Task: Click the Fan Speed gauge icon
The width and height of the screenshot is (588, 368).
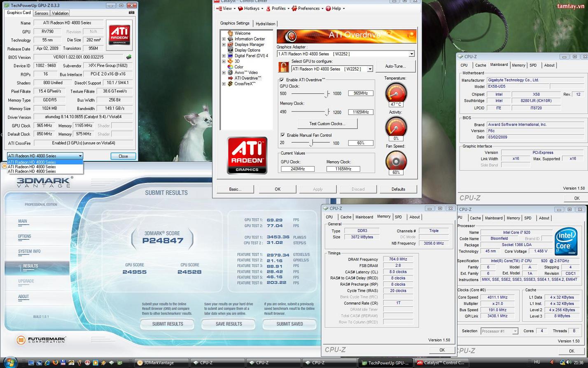Action: (x=396, y=161)
